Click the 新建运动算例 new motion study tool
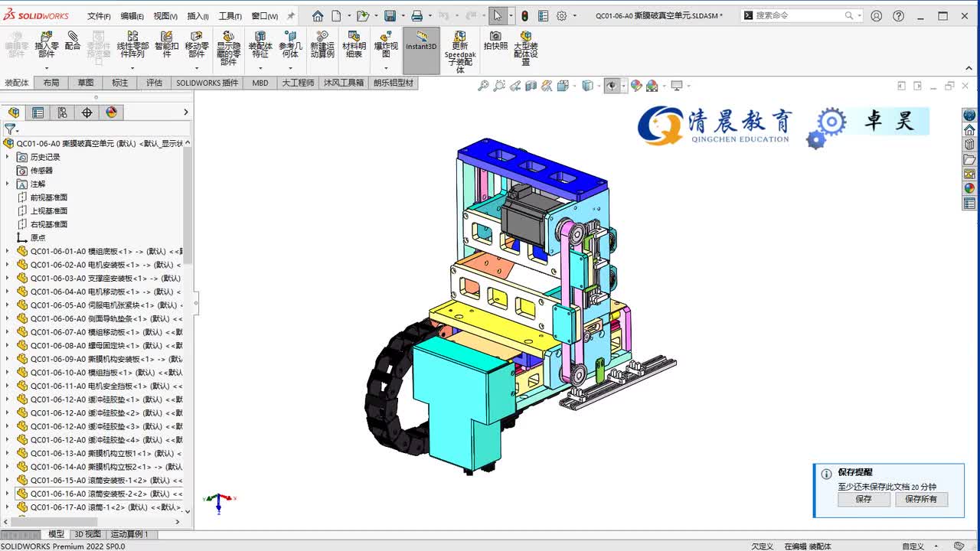Viewport: 980px width, 551px height. click(322, 44)
